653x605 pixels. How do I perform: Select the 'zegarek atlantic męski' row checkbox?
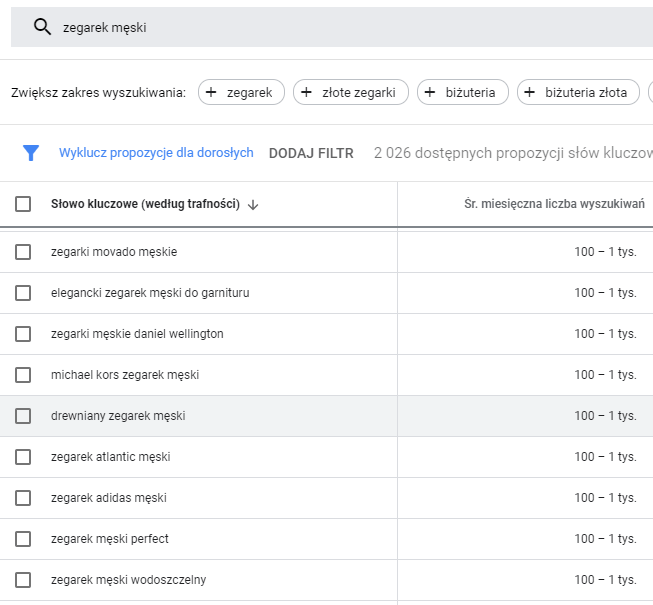click(23, 457)
